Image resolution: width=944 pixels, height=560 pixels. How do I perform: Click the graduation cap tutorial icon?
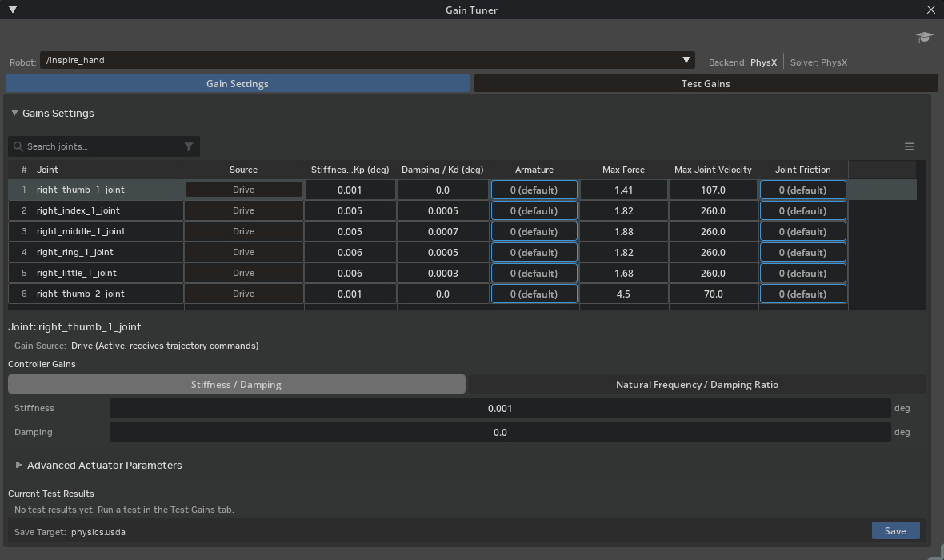[x=924, y=38]
